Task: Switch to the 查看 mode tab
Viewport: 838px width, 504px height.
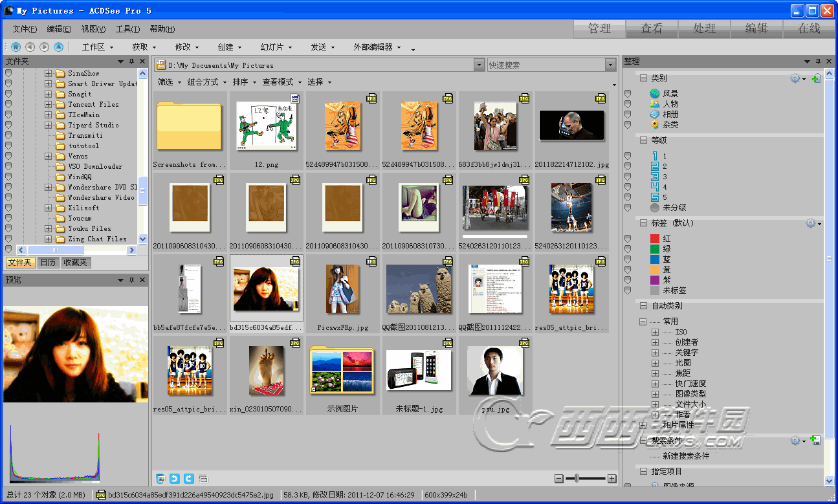Action: click(652, 28)
